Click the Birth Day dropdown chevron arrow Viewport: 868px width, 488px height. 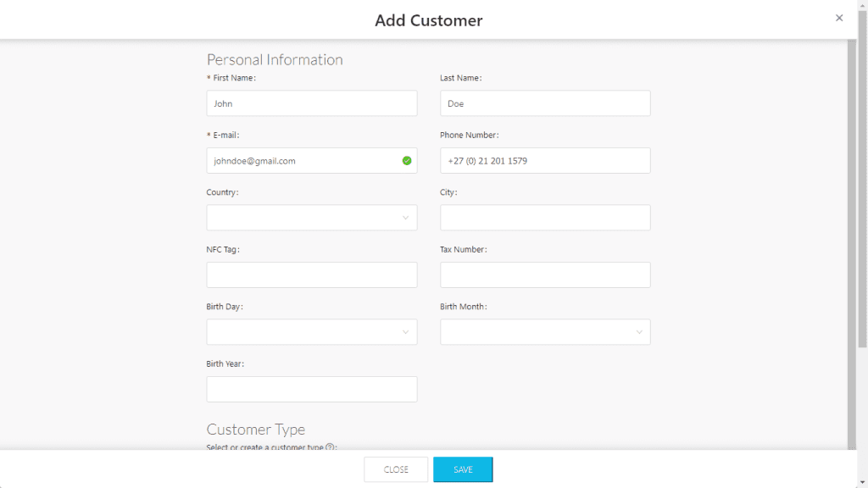405,332
